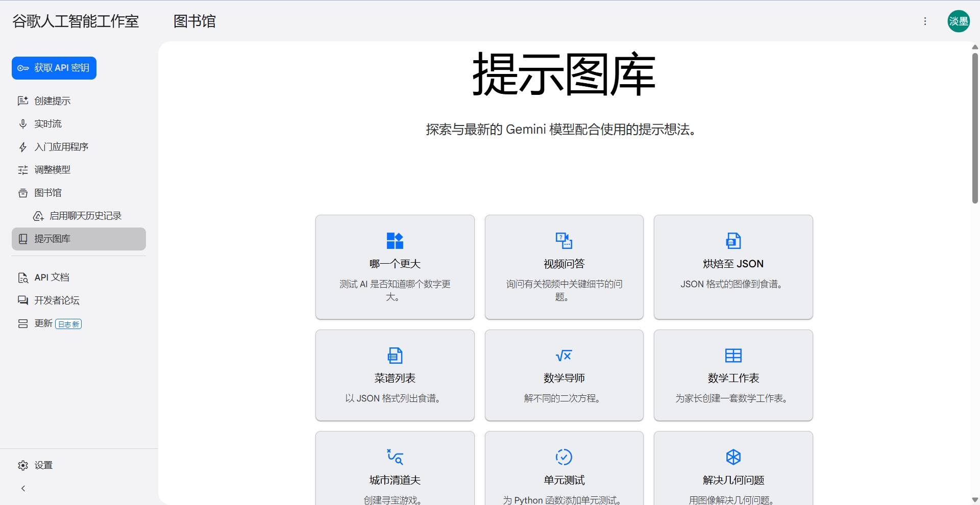Select 提示图库 in the sidebar
980x505 pixels.
pyautogui.click(x=79, y=239)
